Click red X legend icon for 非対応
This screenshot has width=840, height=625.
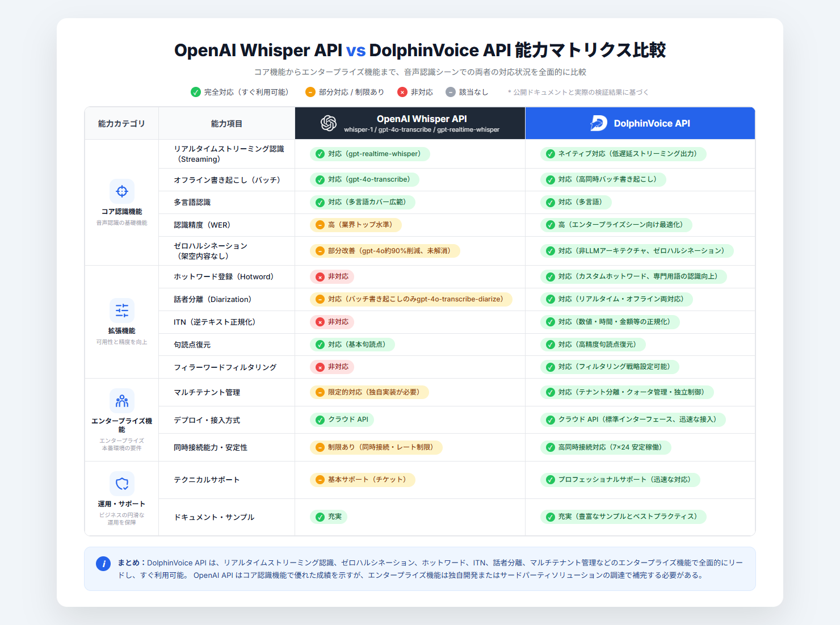[402, 92]
